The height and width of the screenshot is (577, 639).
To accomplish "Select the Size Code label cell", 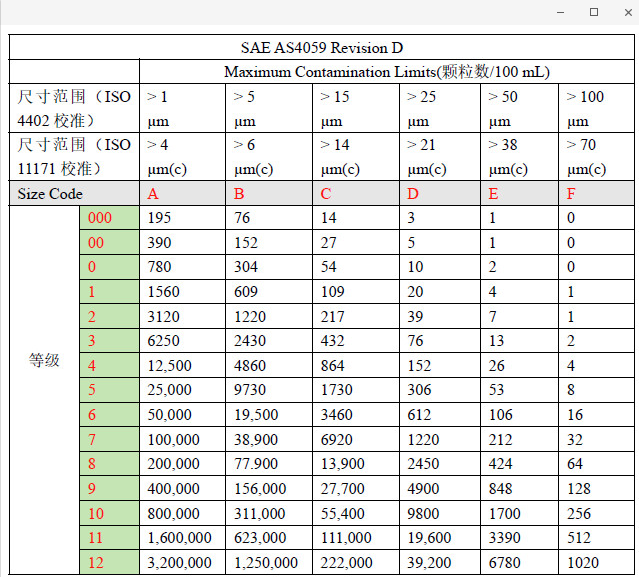I will [x=50, y=194].
